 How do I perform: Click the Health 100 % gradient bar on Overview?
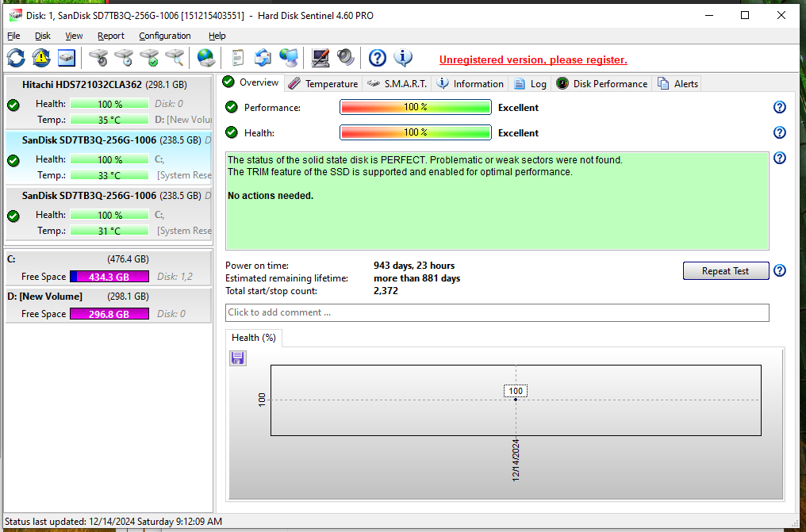coord(416,132)
